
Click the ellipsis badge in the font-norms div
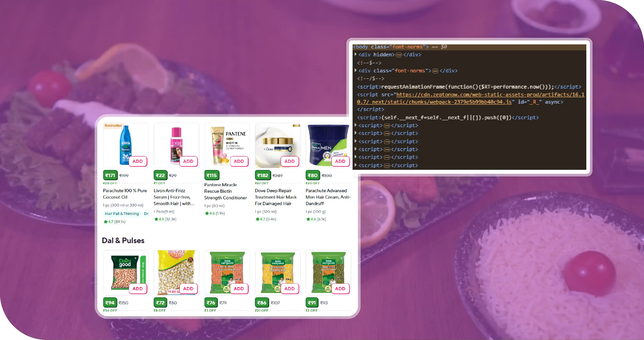(435, 71)
